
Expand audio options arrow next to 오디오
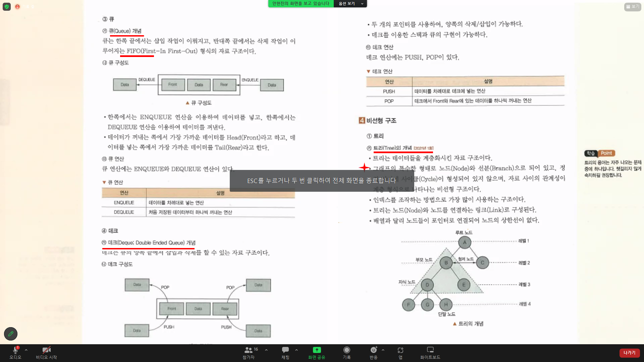26,350
